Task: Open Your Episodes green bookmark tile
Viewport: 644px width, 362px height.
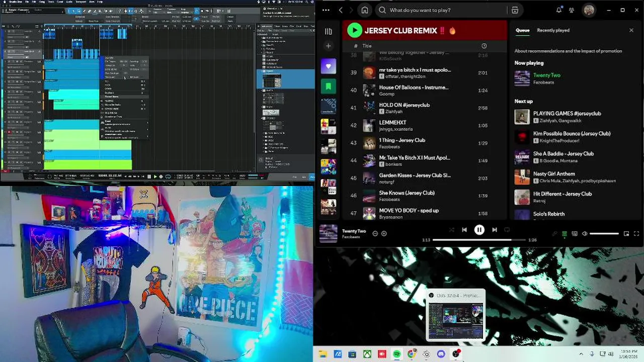Action: coord(329,86)
